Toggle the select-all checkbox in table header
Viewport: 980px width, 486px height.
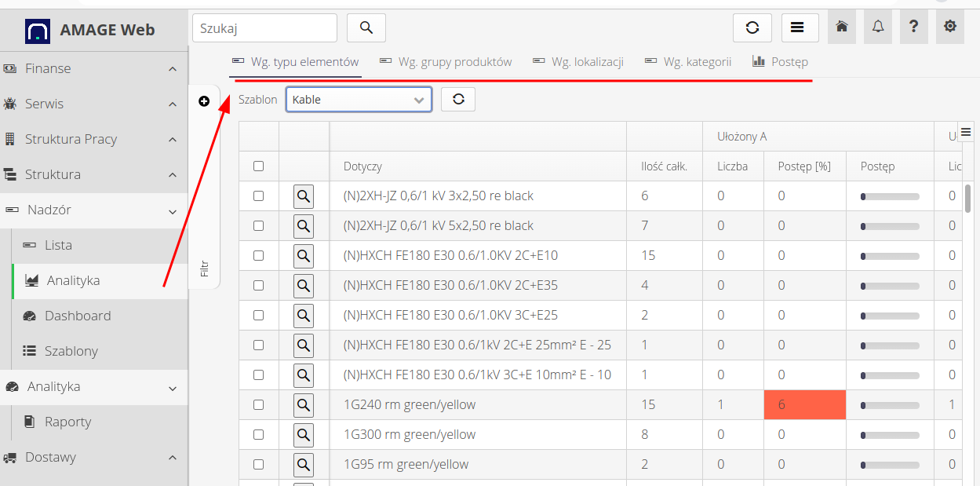pos(259,166)
